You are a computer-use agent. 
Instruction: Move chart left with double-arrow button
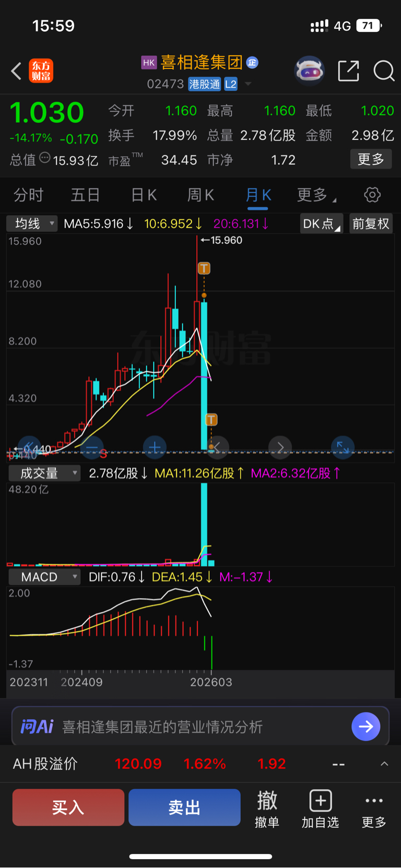29,447
